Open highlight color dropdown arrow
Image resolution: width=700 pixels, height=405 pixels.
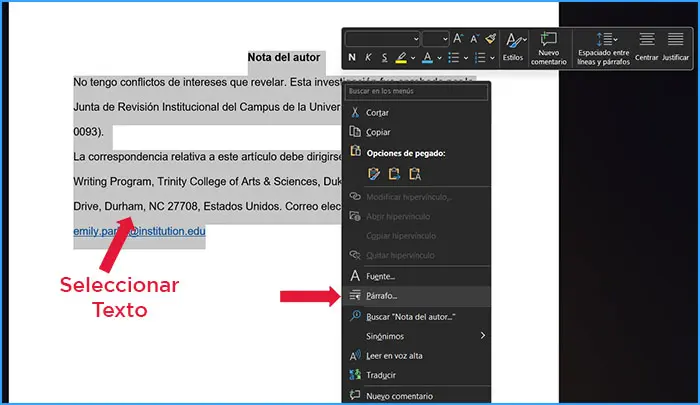tap(413, 58)
